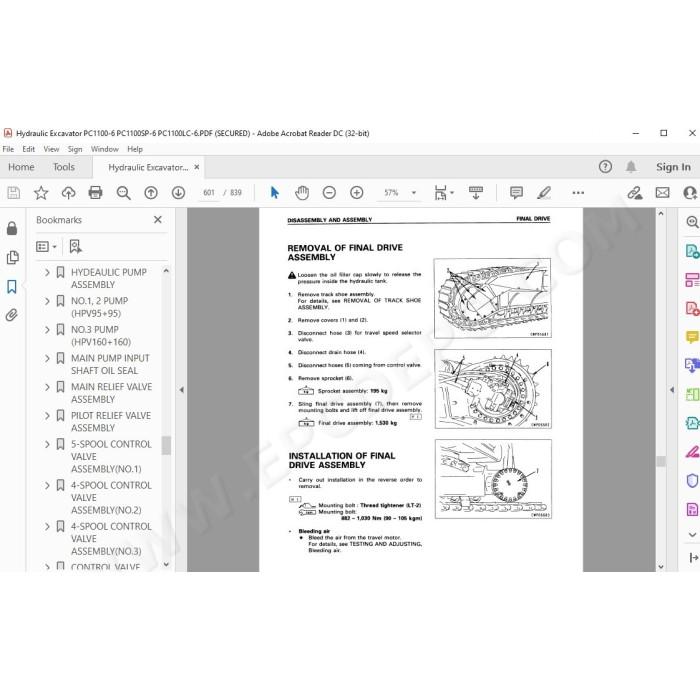Viewport: 700px width, 700px height.
Task: Zoom in with plus button
Action: click(x=356, y=193)
